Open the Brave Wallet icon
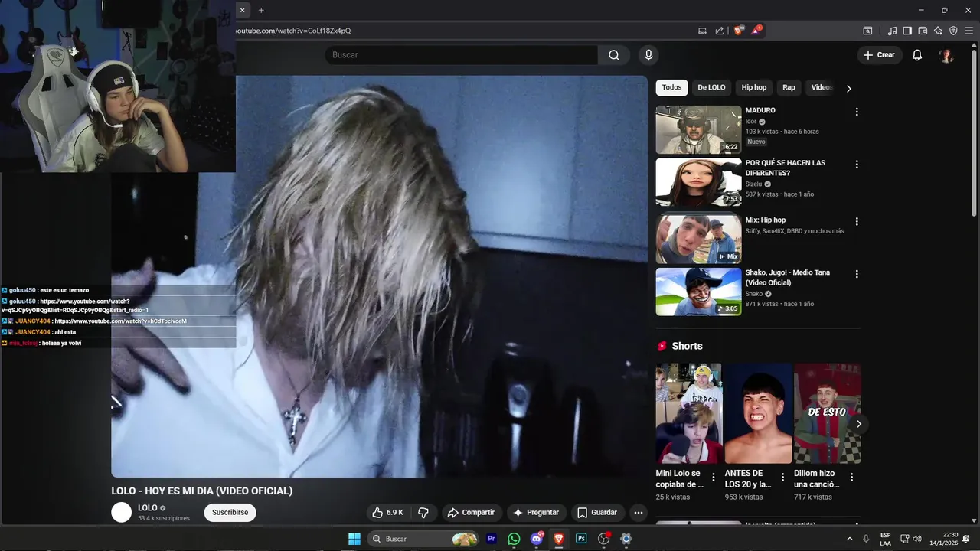The height and width of the screenshot is (551, 980). 923,31
